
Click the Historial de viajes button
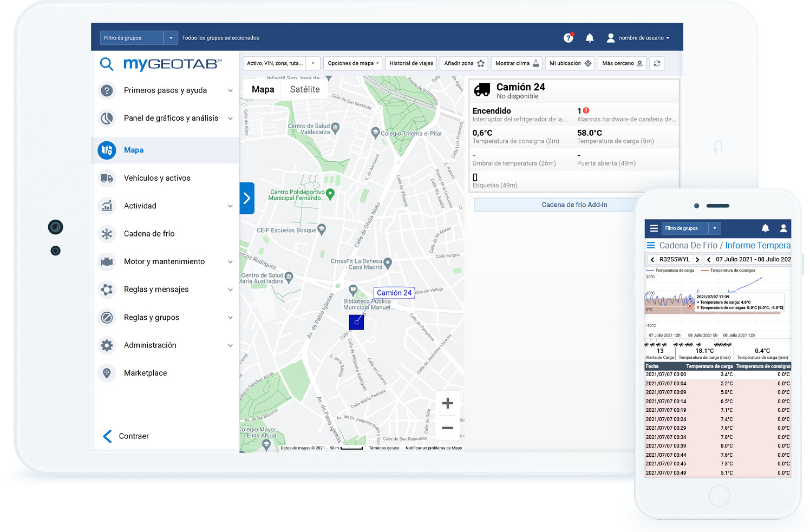[x=411, y=63]
